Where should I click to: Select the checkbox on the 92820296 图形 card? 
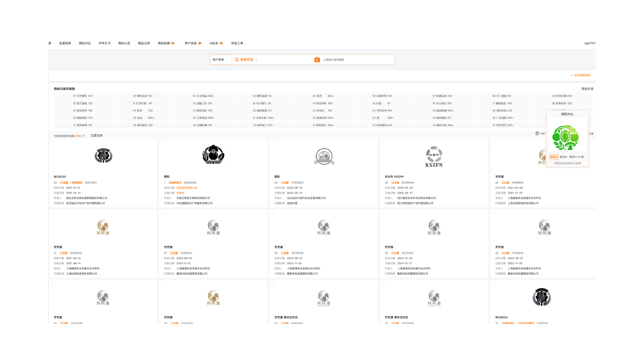pyautogui.click(x=163, y=143)
